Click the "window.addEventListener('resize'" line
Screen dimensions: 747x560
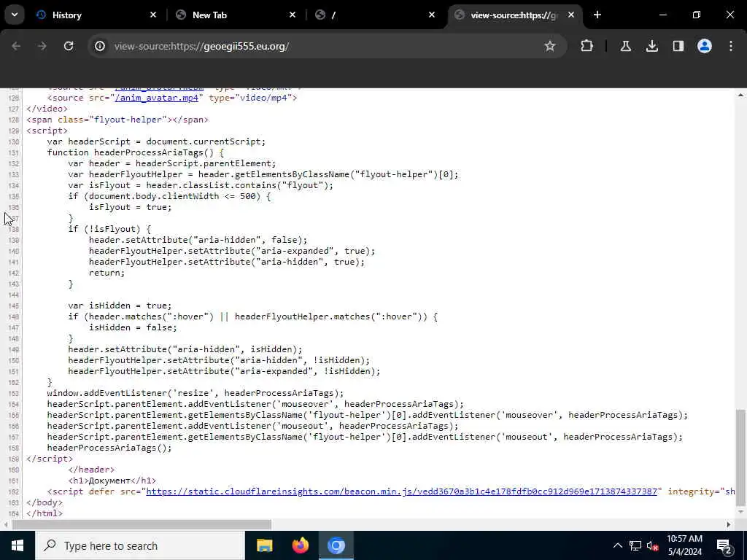click(x=196, y=393)
